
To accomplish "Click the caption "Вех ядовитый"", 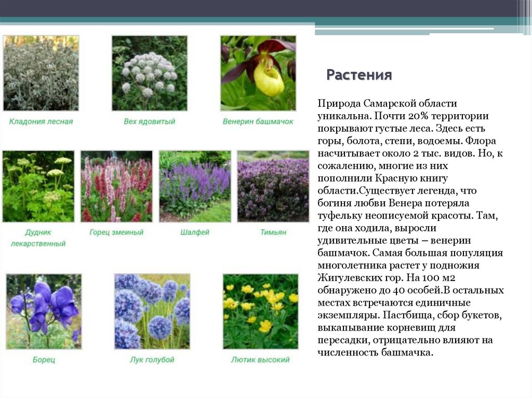I will click(x=150, y=121).
